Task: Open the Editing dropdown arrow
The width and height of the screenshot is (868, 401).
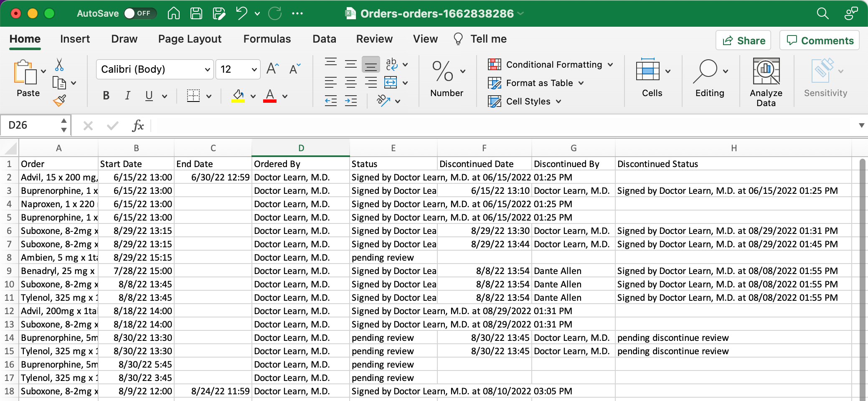Action: [x=726, y=71]
